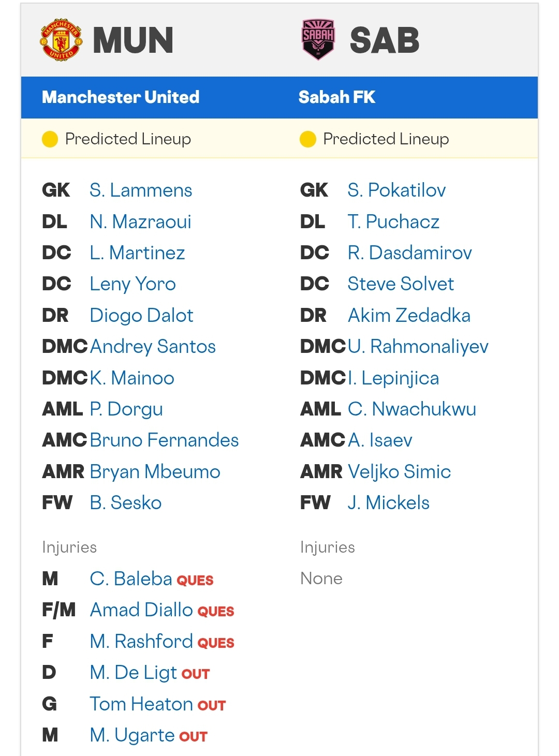The image size is (559, 756).
Task: Click the yellow dot beside Sabah FK's Predicted Lineup
Action: tap(308, 139)
